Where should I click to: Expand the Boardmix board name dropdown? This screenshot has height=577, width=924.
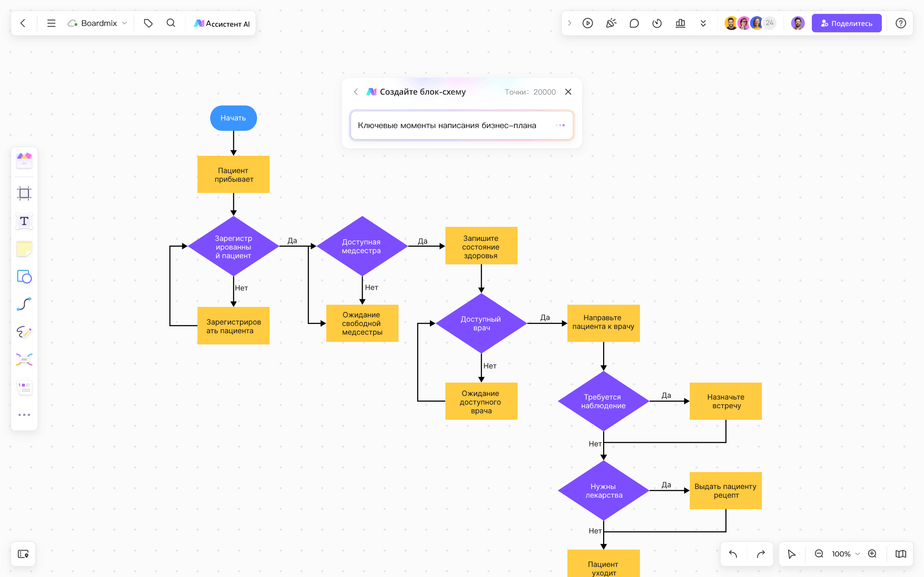coord(125,23)
